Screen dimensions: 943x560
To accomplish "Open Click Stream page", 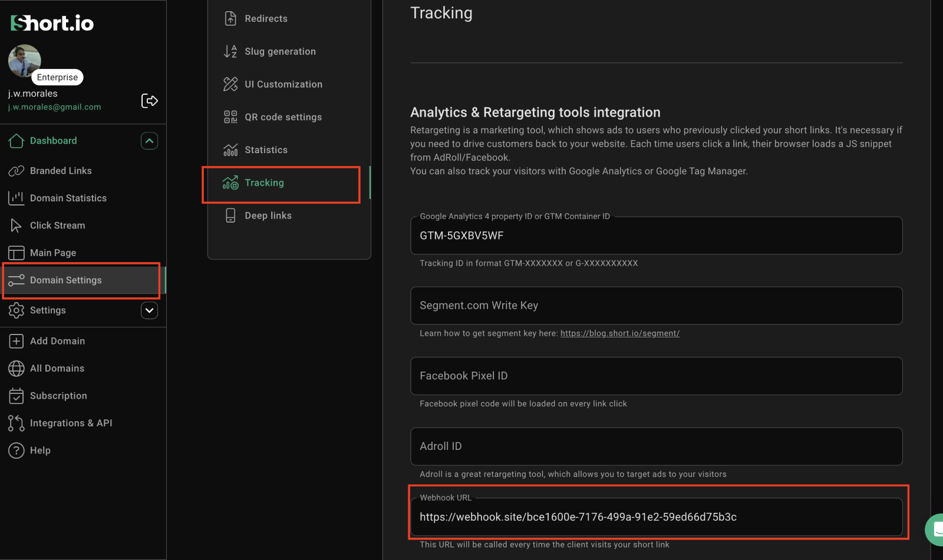I will (58, 226).
